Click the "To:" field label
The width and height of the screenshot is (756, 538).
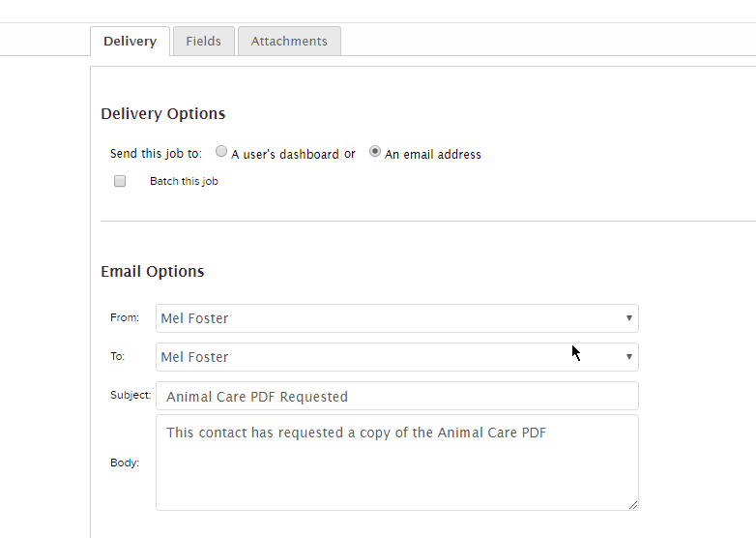[118, 356]
